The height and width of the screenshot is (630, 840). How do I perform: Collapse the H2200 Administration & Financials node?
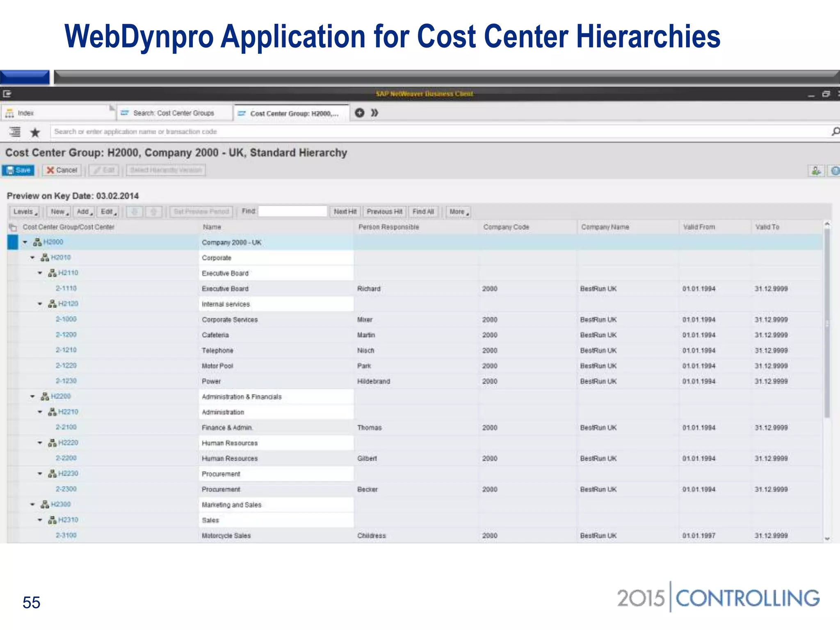click(x=32, y=397)
